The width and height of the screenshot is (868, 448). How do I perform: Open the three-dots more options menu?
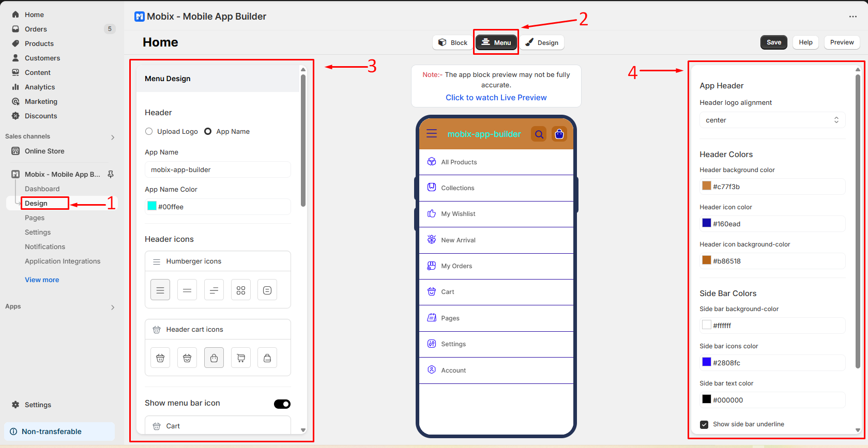tap(853, 17)
